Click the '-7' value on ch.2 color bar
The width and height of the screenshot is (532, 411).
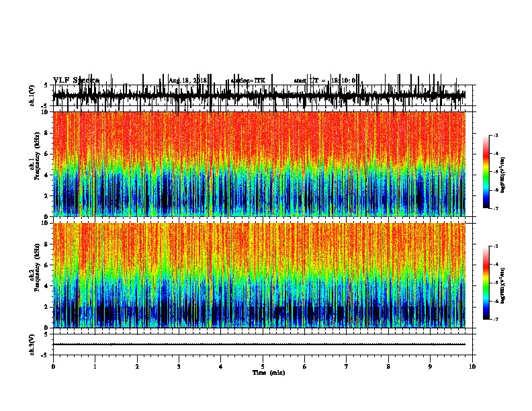pos(495,319)
